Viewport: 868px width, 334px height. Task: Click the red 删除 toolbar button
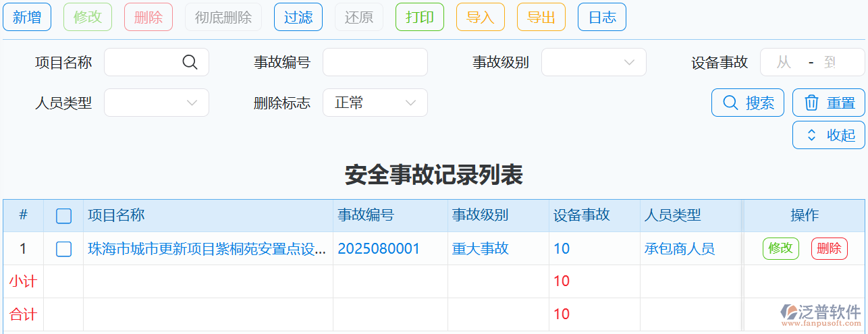148,17
